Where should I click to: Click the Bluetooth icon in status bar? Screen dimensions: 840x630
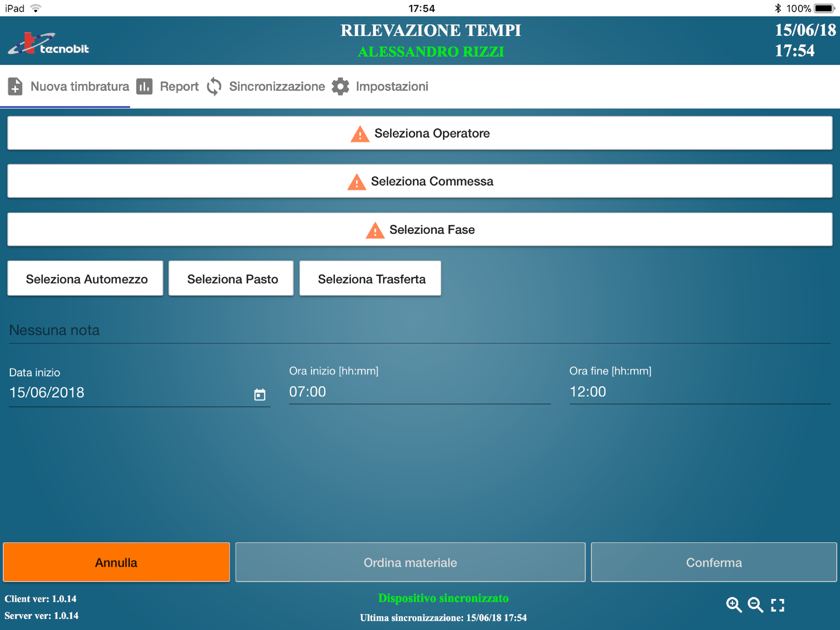click(778, 8)
